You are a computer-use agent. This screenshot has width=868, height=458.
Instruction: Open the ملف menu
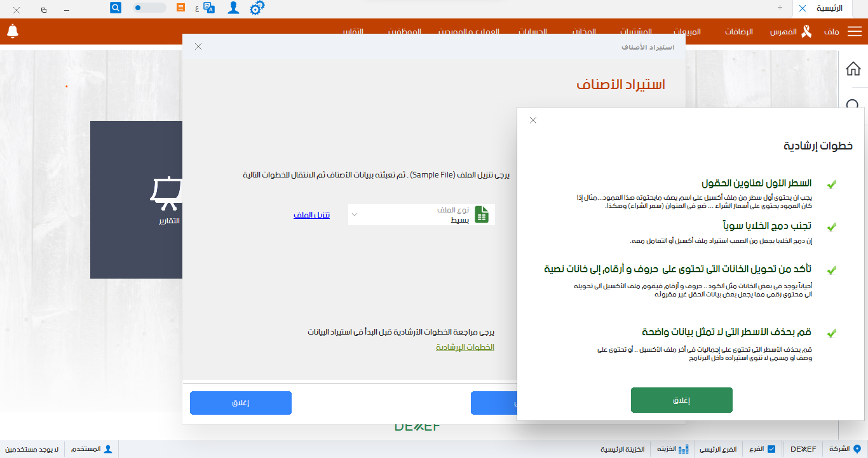point(831,32)
